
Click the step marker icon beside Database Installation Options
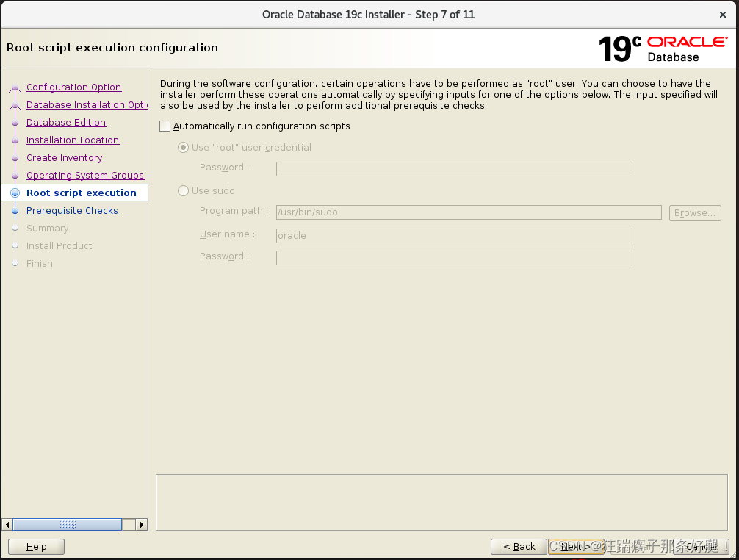(15, 105)
